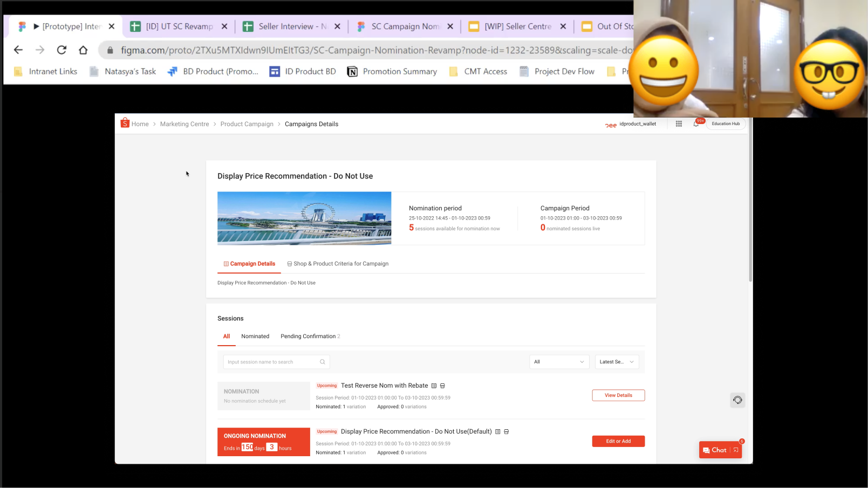
Task: Click the session name search field
Action: tap(276, 362)
